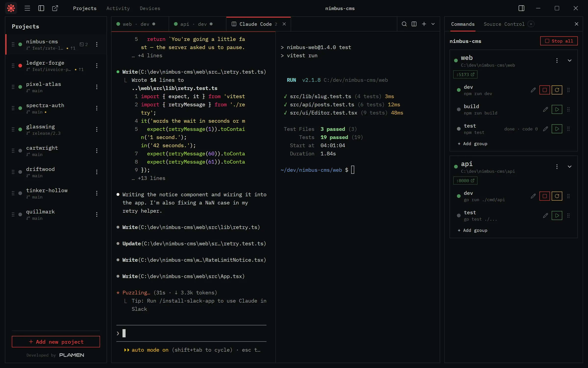Switch to the Activity tab
The height and width of the screenshot is (368, 588).
point(118,8)
